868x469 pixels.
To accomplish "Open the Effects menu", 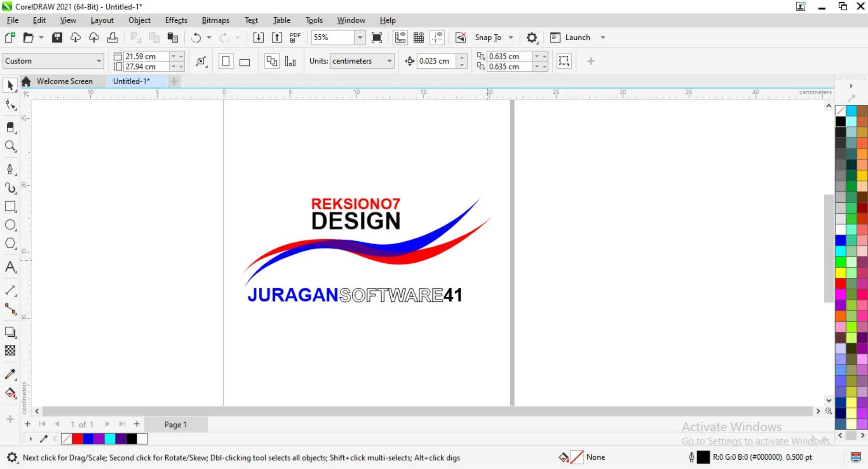I will [176, 20].
